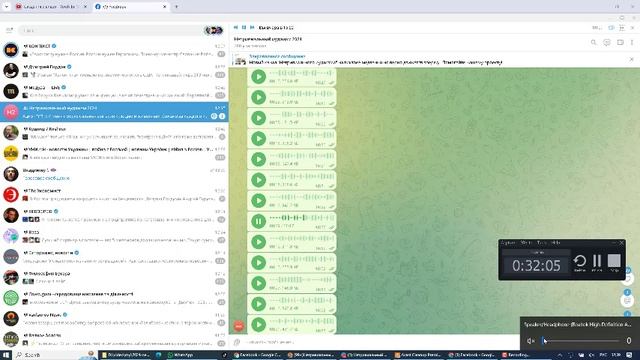Seek within the playing voice message waveform
This screenshot has height=360, width=640.
pyautogui.click(x=302, y=218)
